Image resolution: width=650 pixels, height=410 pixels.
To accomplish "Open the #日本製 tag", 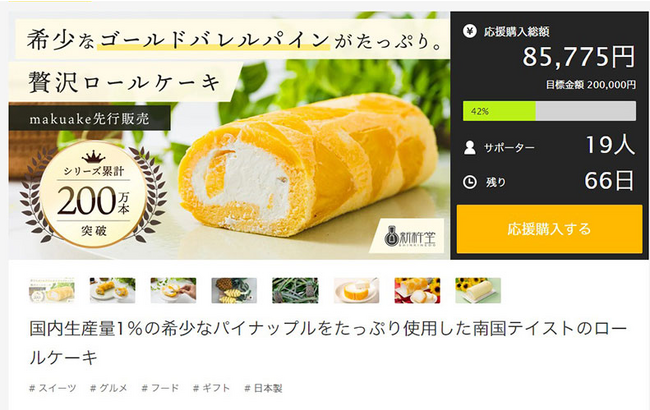I will pyautogui.click(x=263, y=388).
